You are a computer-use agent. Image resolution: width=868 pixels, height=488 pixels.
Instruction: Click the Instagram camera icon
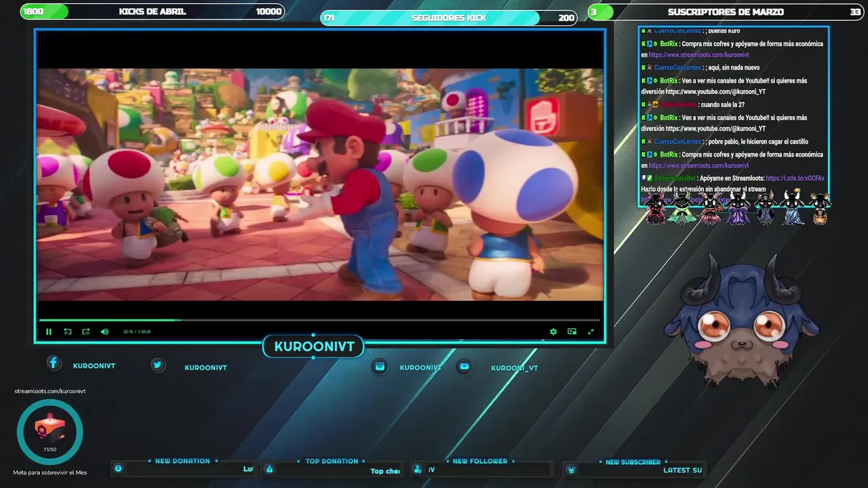[380, 366]
